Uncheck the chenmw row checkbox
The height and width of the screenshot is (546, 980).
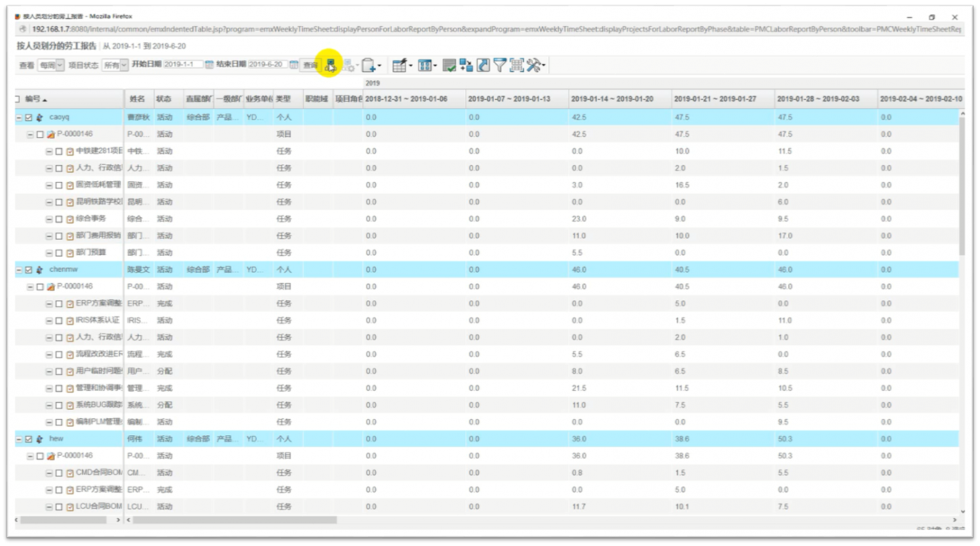pyautogui.click(x=29, y=270)
